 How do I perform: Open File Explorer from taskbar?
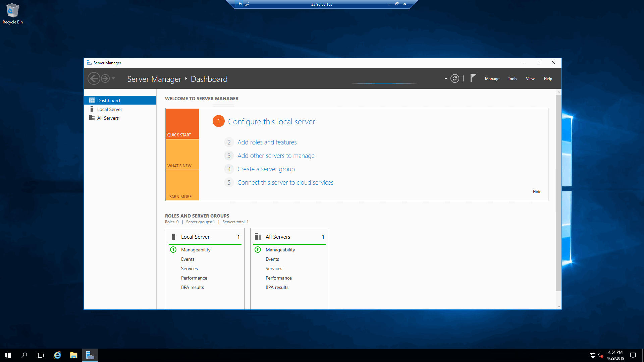point(74,355)
